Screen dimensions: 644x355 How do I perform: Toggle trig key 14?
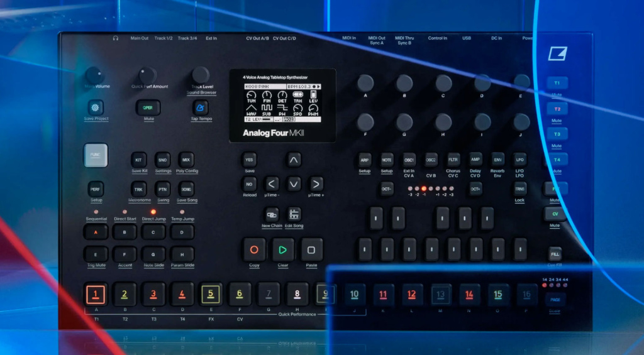(x=469, y=294)
